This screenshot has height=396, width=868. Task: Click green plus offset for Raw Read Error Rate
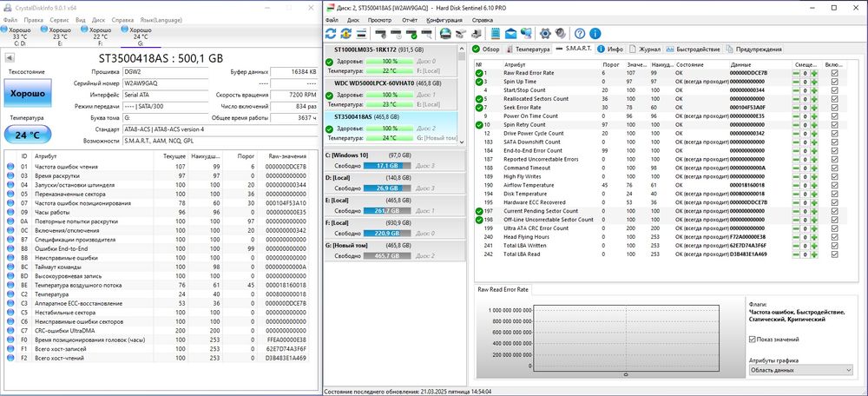coord(814,73)
